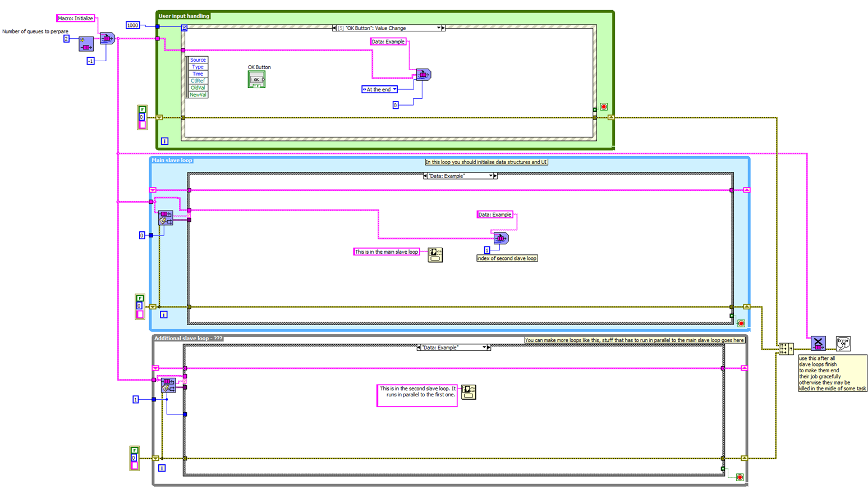Toggle the stop condition terminal in Main slave loop
Viewport: 868px width, 498px height.
(x=741, y=323)
